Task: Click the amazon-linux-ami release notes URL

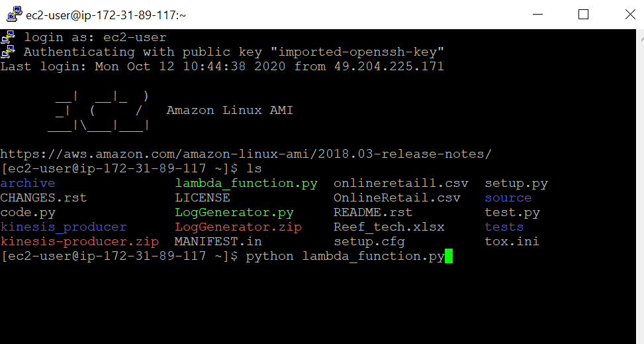Action: [246, 154]
